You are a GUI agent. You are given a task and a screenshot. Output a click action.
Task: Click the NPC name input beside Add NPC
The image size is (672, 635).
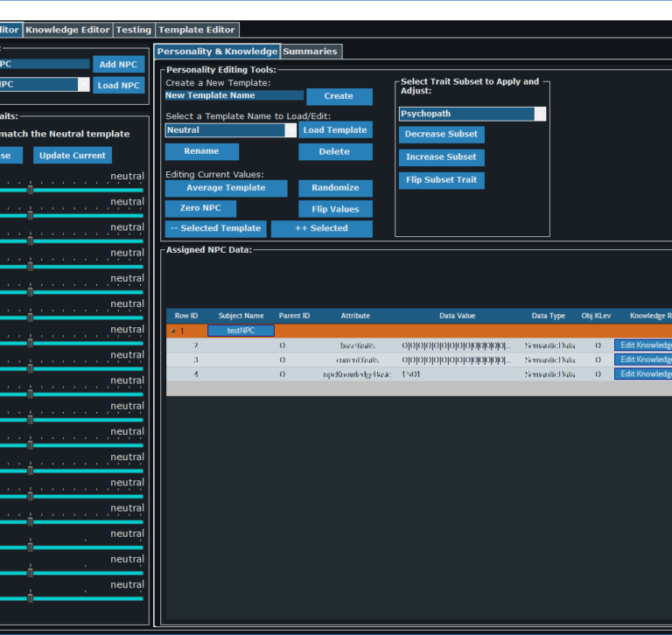click(44, 64)
